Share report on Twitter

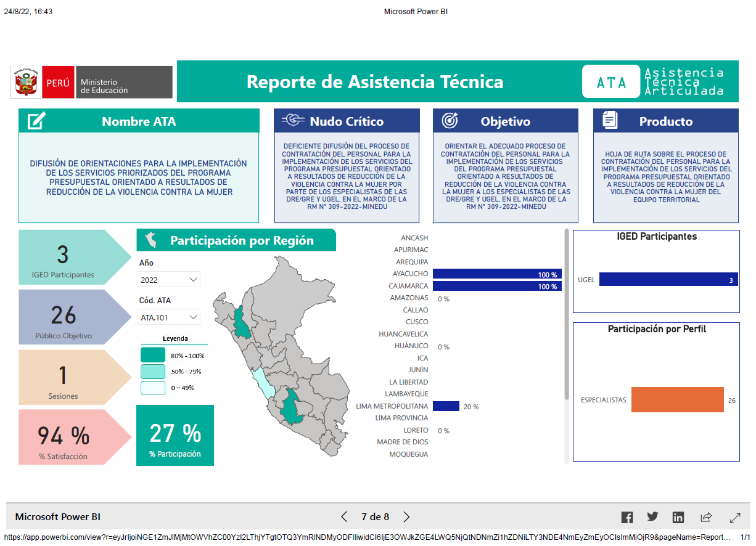[x=652, y=517]
